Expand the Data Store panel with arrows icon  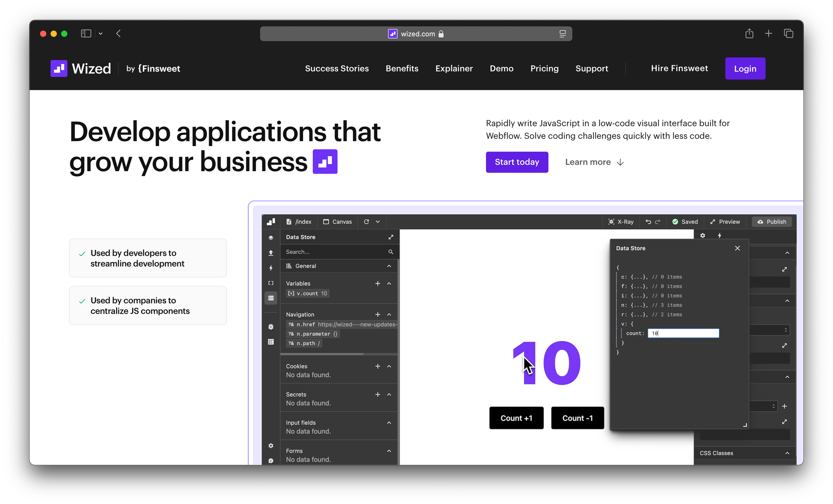point(391,237)
